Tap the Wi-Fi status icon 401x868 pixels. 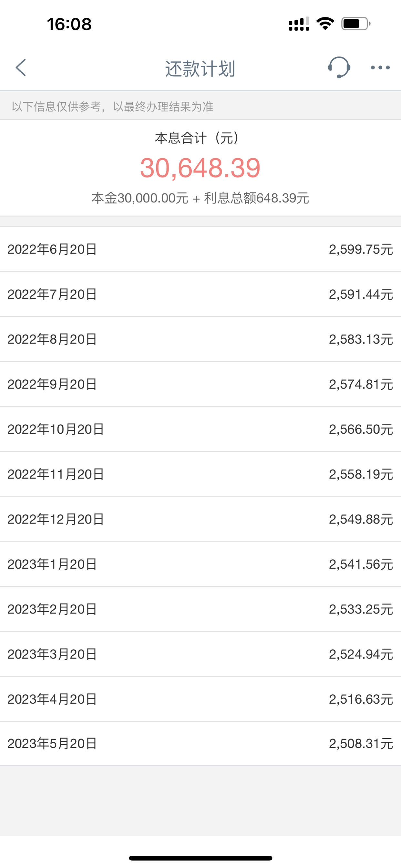(325, 24)
